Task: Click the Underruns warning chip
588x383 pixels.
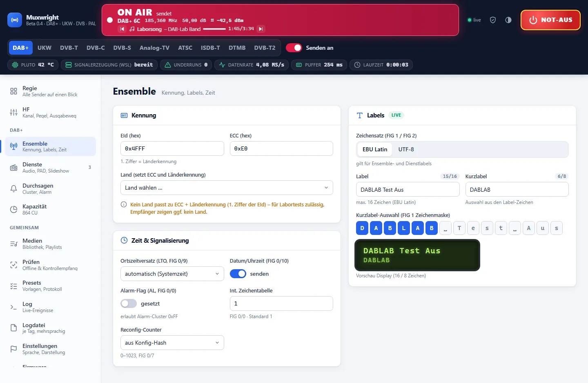Action: pos(186,65)
